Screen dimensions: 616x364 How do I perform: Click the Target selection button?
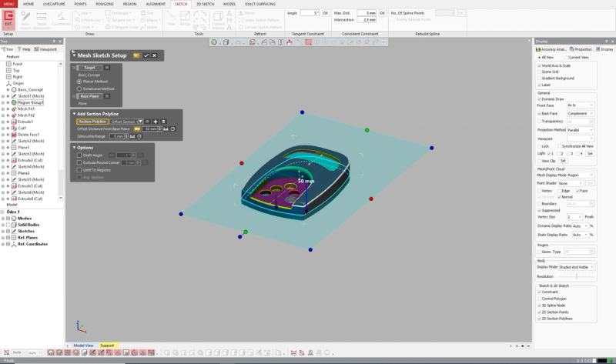coord(89,68)
